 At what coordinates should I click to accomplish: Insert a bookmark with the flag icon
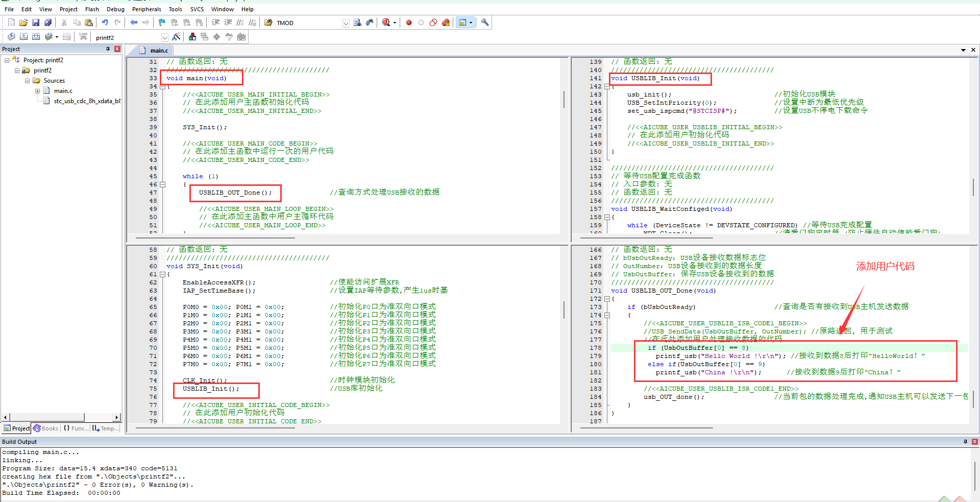pos(162,22)
